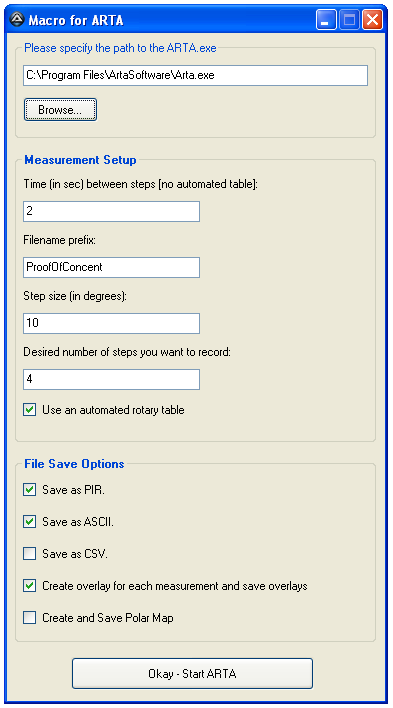The width and height of the screenshot is (393, 708).
Task: Uncheck Use an automated rotary table
Action: coord(30,410)
